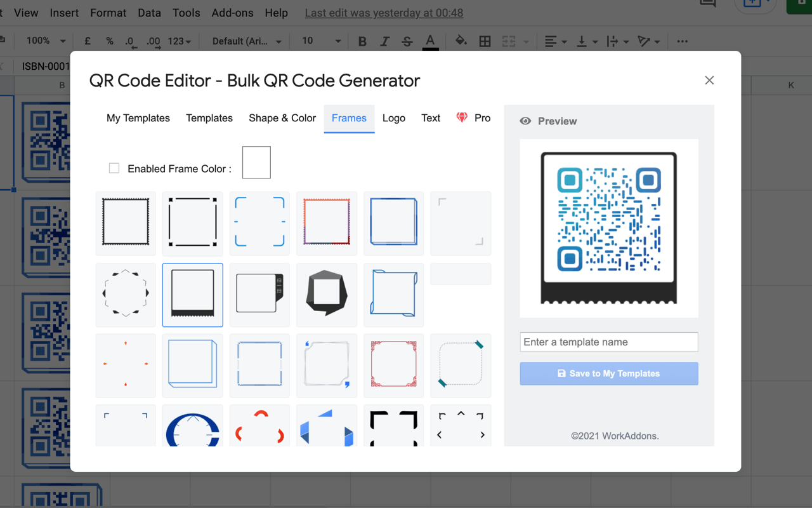Click the Preview eye icon
Image resolution: width=812 pixels, height=508 pixels.
point(527,121)
